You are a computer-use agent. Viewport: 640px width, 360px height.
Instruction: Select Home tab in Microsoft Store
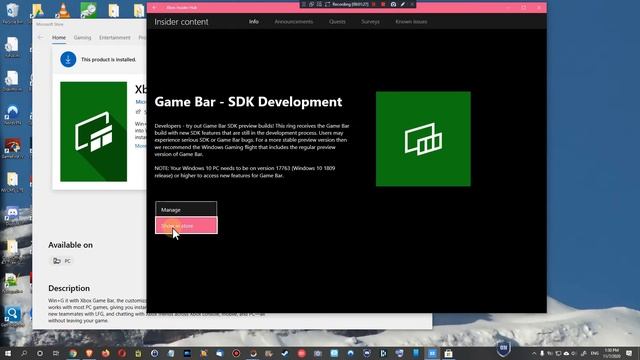[x=59, y=38]
